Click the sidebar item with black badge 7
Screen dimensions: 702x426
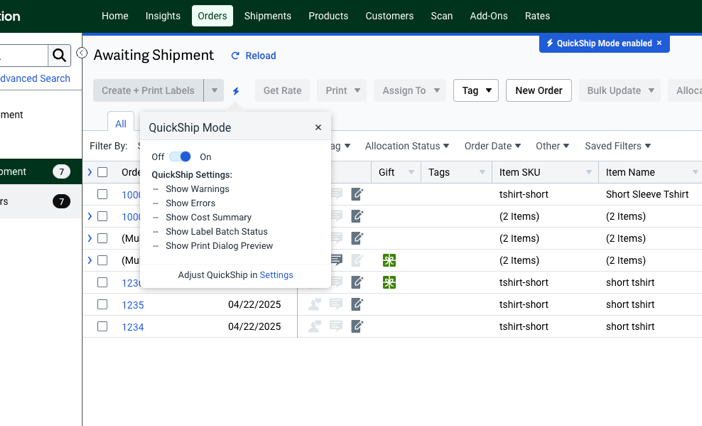pos(41,201)
